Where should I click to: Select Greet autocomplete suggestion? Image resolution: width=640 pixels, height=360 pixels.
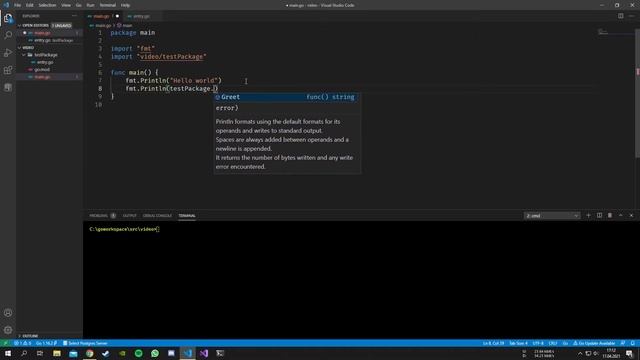click(286, 97)
